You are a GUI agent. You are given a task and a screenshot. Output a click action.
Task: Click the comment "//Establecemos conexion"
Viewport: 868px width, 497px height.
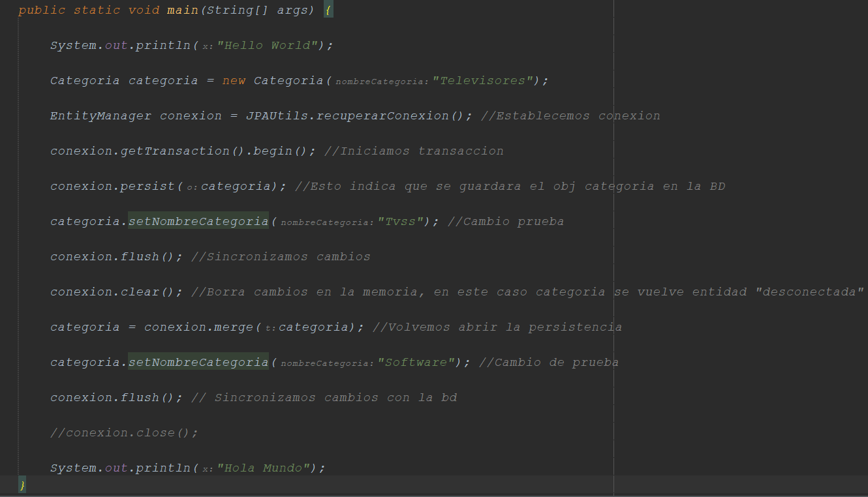[570, 116]
